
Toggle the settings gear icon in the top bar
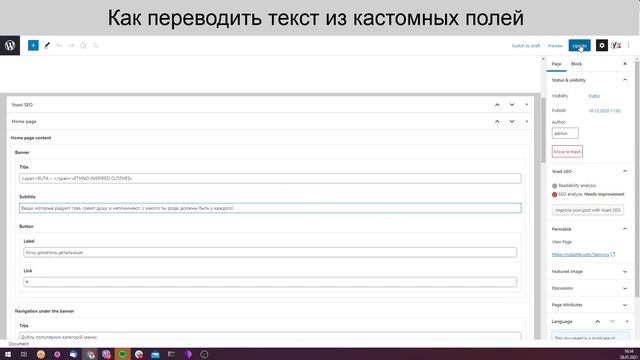pos(602,45)
